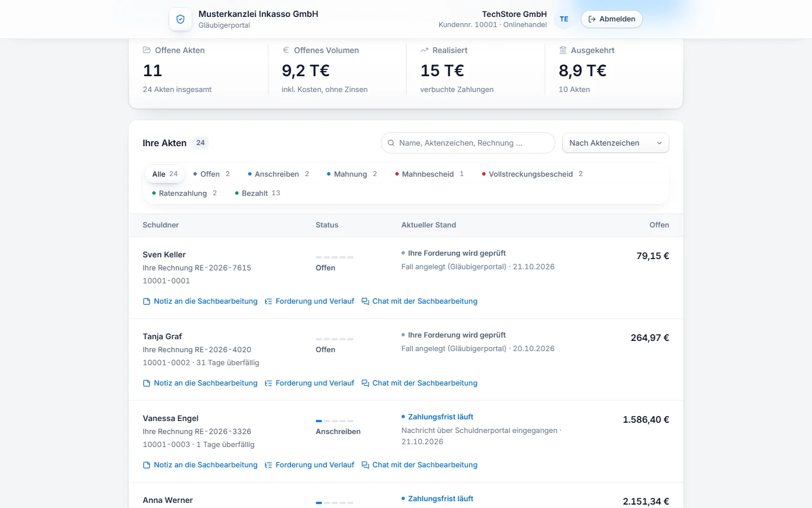Click the chat icon in Tanja Graf's row
Viewport: 812px width, 508px height.
click(365, 383)
